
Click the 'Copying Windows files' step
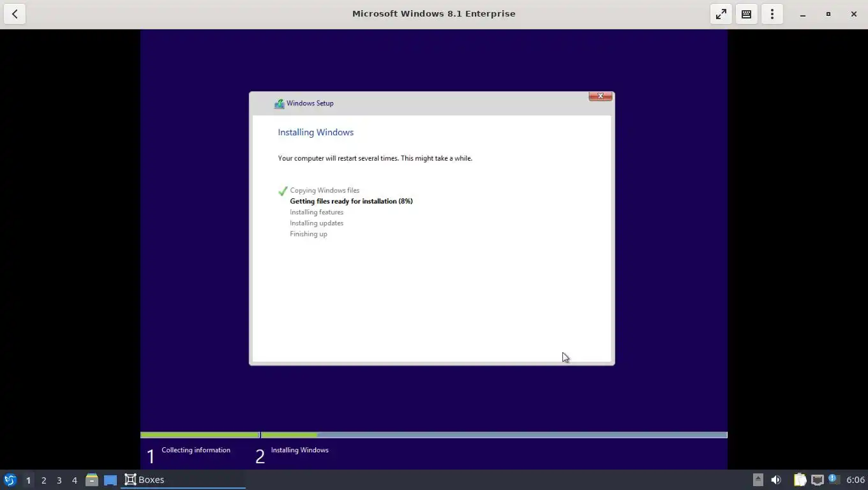coord(324,190)
